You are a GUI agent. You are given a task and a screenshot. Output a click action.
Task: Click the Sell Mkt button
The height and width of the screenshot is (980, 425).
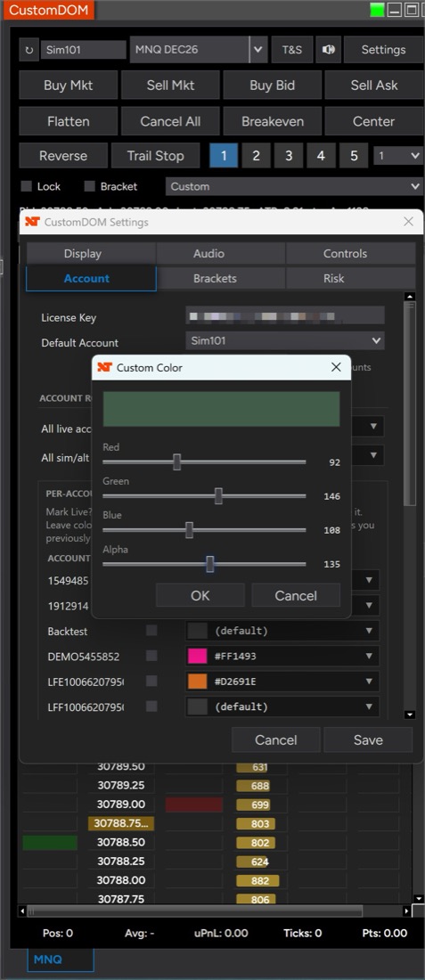[x=170, y=85]
